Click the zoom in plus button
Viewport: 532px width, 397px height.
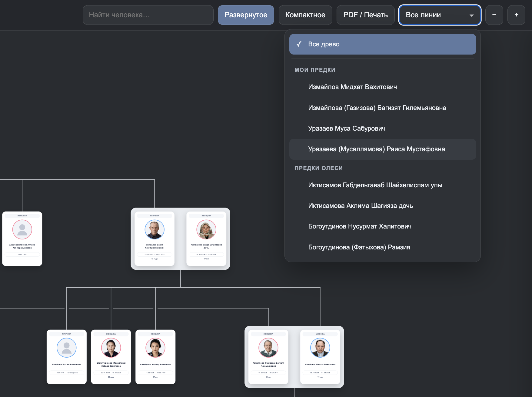tap(516, 15)
